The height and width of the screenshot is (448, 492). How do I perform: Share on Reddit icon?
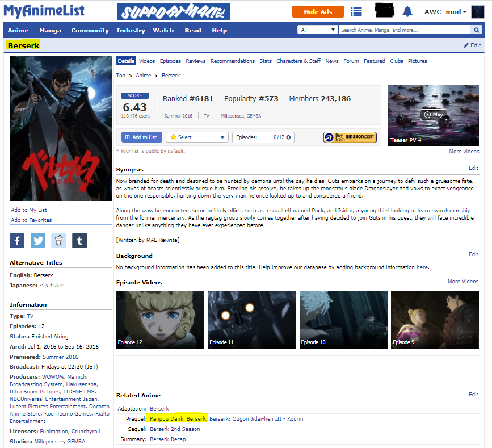point(58,241)
